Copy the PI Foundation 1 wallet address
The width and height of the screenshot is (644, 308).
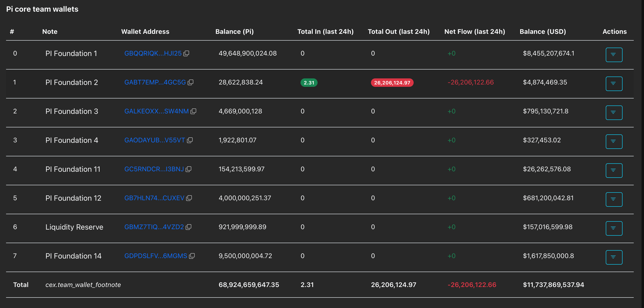pyautogui.click(x=186, y=53)
